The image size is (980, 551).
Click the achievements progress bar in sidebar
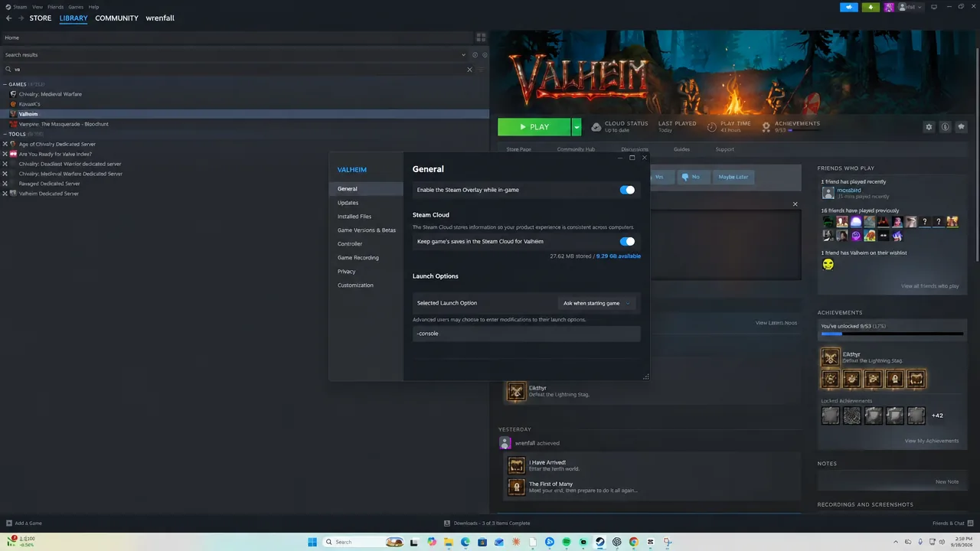coord(892,334)
